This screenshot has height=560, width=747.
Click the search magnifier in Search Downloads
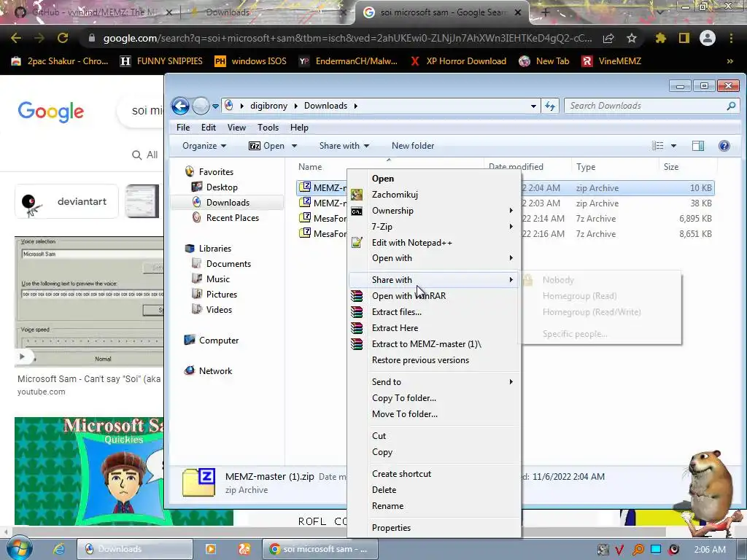pyautogui.click(x=731, y=106)
